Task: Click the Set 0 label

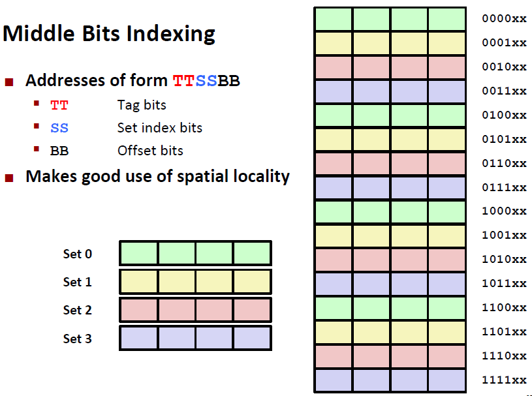Action: pyautogui.click(x=77, y=254)
